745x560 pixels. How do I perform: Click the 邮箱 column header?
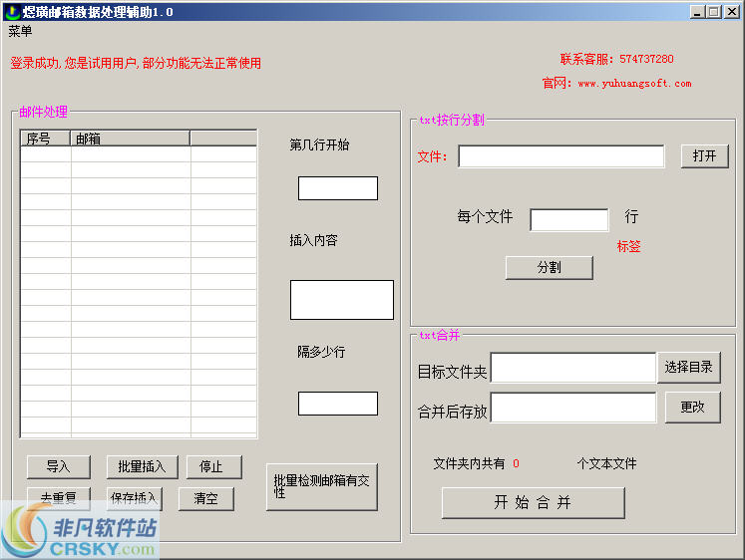pos(131,139)
